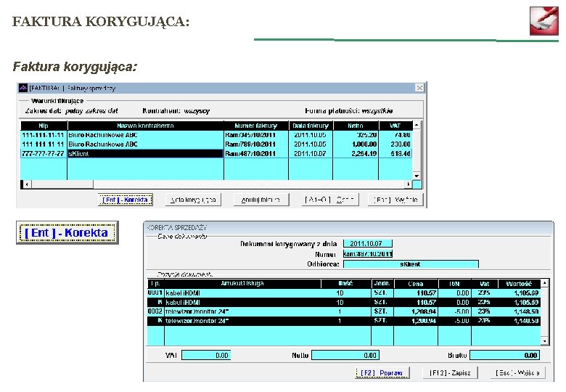
Task: Click the Brutto total field
Action: [505, 355]
